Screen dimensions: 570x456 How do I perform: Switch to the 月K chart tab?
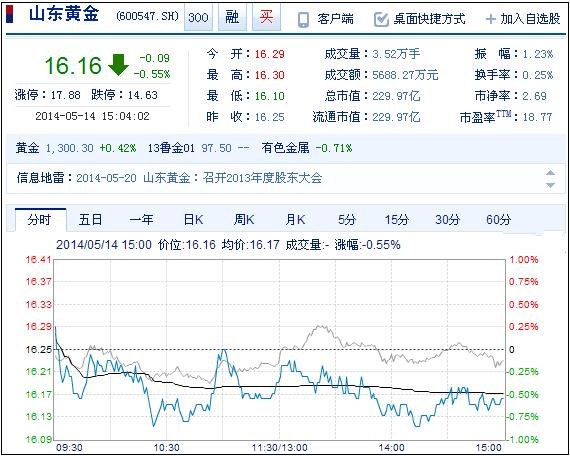(x=295, y=220)
